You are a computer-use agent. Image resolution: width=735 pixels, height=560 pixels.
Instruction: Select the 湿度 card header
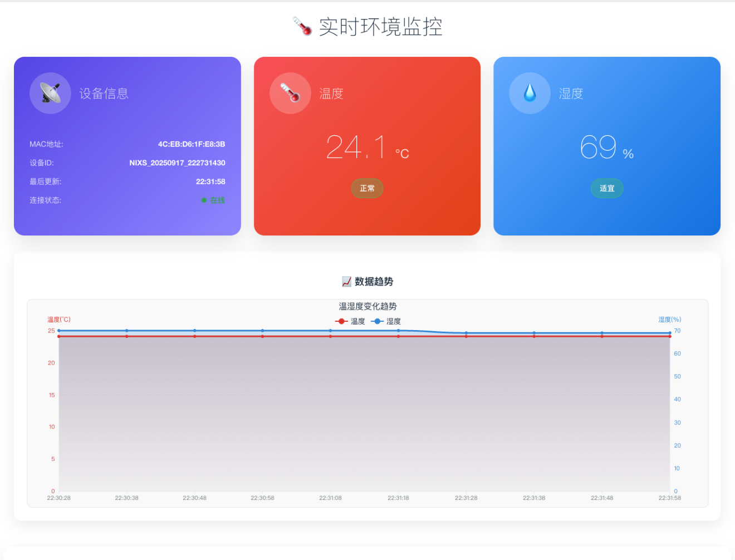pos(571,93)
